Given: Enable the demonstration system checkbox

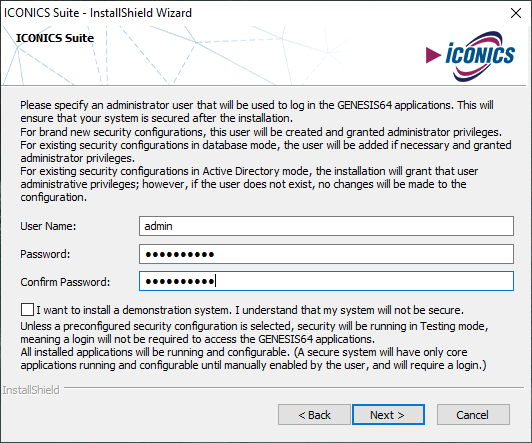Looking at the screenshot, I should point(27,310).
